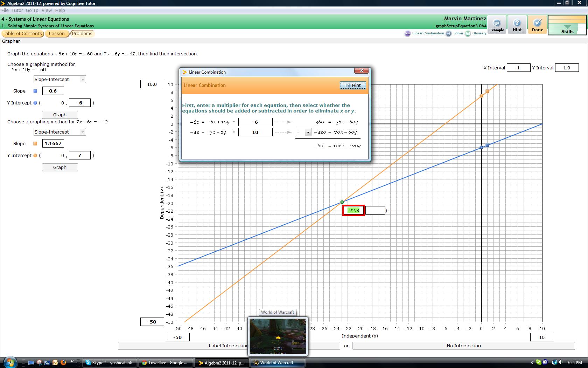Edit the Y Intercept field showing 7

pos(80,155)
